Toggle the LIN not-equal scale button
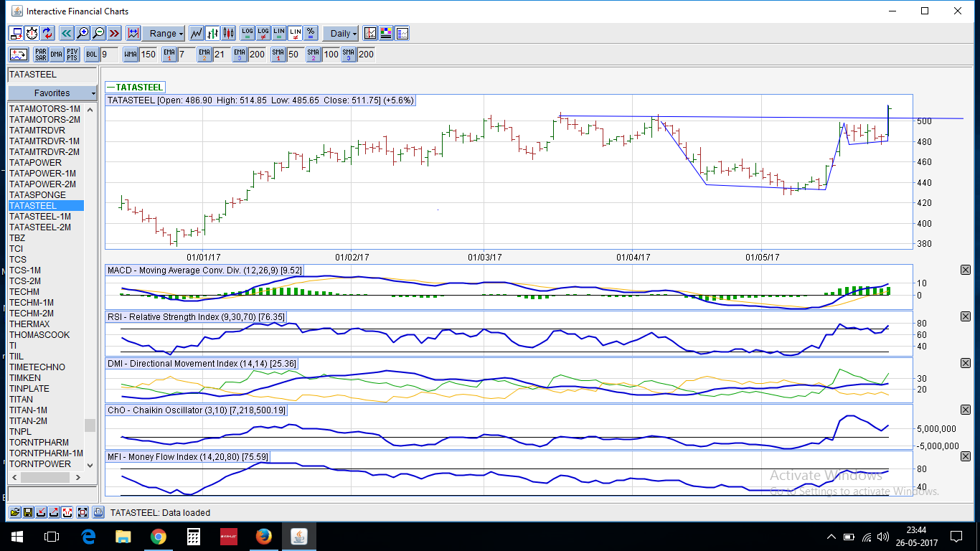This screenshot has height=551, width=980. 295,33
